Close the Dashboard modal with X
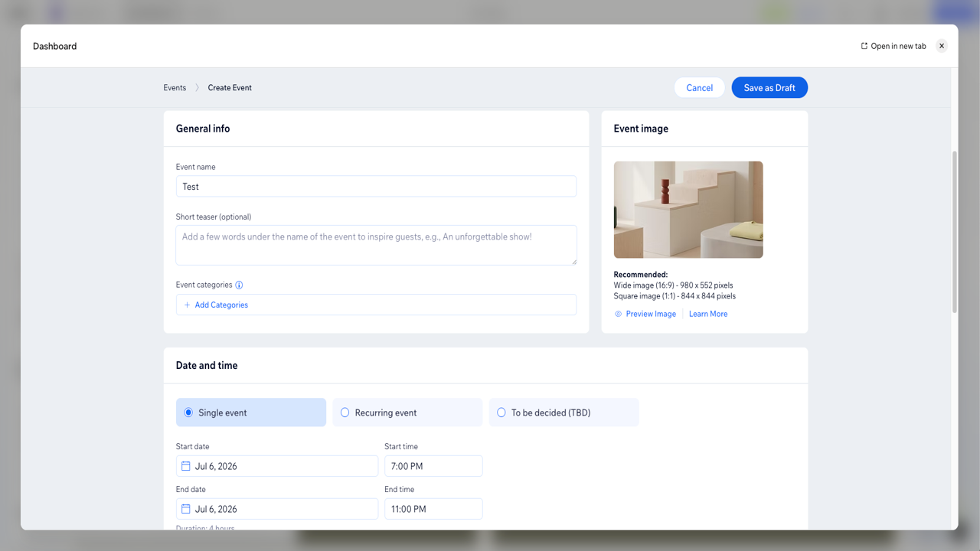This screenshot has height=551, width=980. point(942,46)
